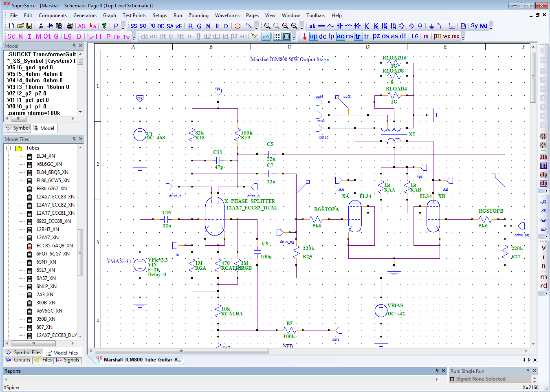Click the thermometer temperature icon

[x=304, y=36]
